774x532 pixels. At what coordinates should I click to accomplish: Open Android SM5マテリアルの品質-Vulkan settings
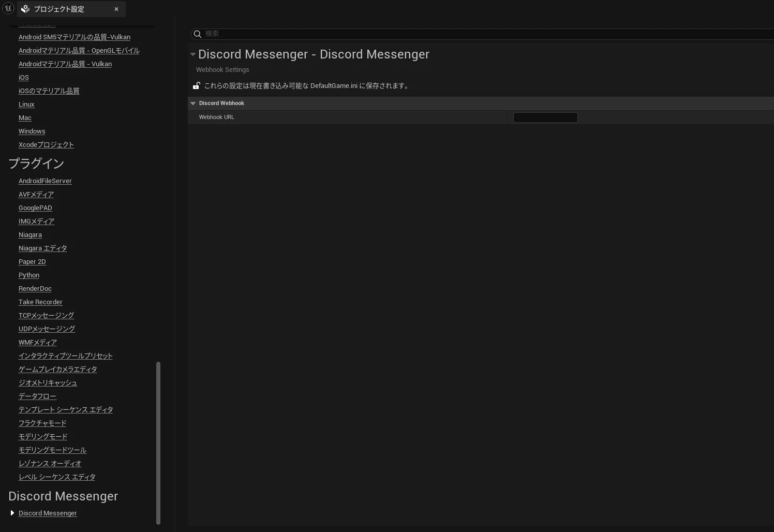tap(75, 37)
